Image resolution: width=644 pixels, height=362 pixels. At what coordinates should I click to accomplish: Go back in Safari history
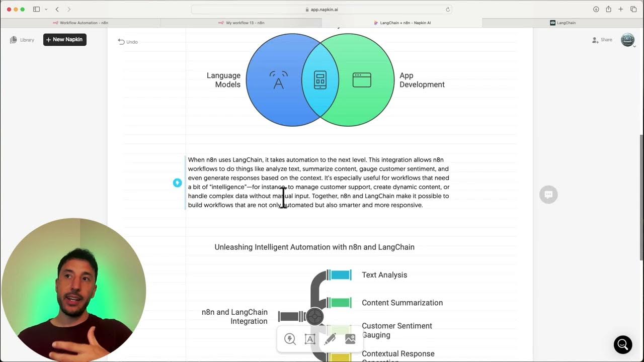[57, 9]
